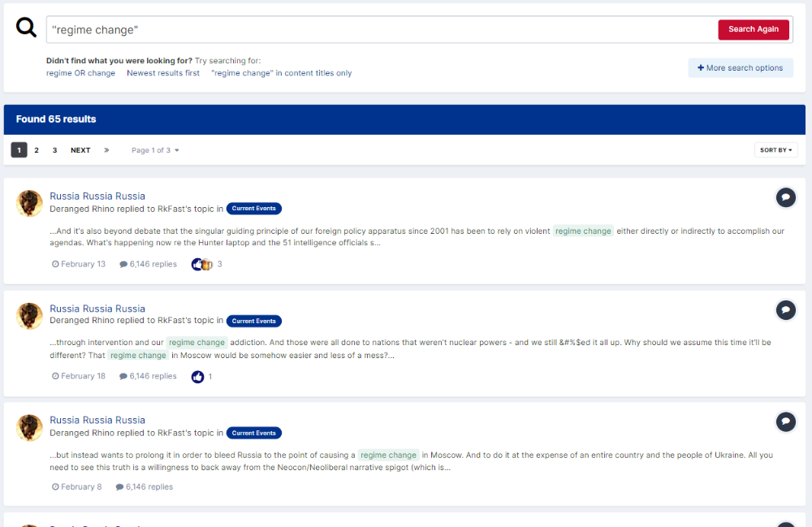Click highlighted regime change before "addiction"
Screen dimensions: 812x527
tap(197, 342)
